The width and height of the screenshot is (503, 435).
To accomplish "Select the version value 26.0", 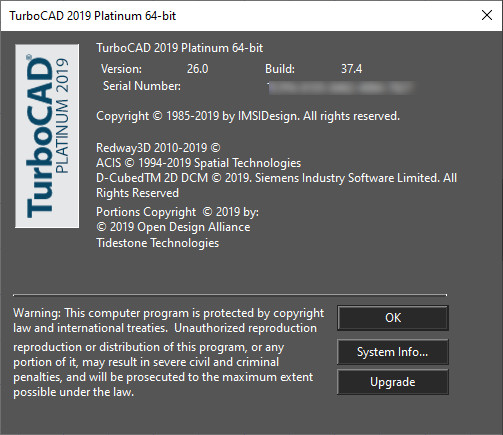I will pos(197,69).
